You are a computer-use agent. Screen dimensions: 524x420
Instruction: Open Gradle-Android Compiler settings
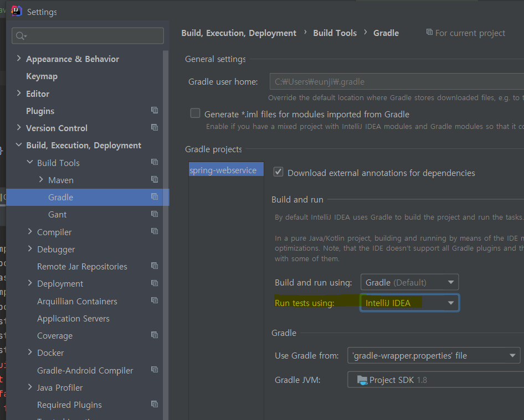pyautogui.click(x=85, y=371)
